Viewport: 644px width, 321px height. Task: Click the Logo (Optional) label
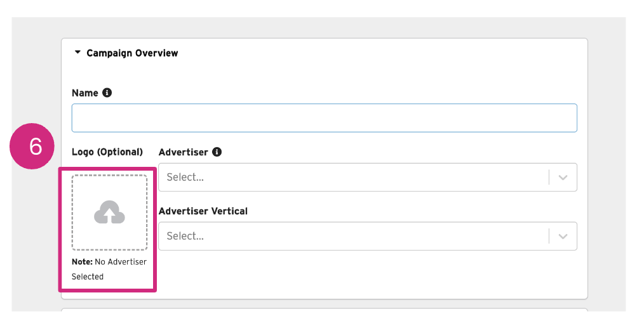107,152
